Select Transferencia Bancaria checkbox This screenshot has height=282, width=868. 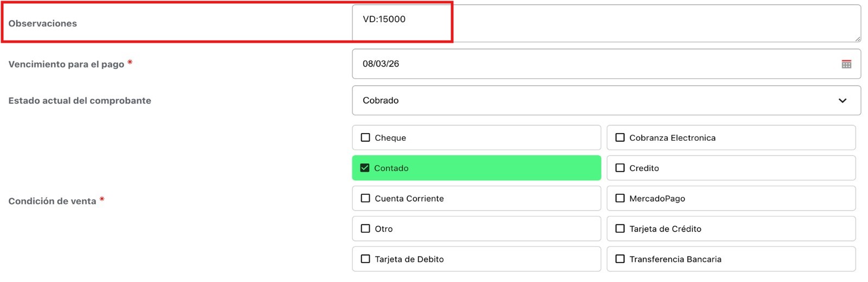coord(620,259)
